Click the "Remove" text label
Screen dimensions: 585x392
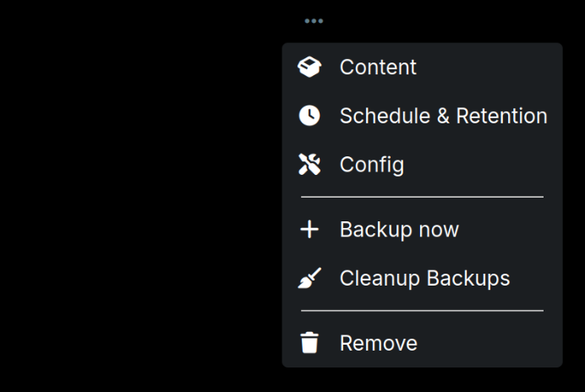[x=378, y=343]
